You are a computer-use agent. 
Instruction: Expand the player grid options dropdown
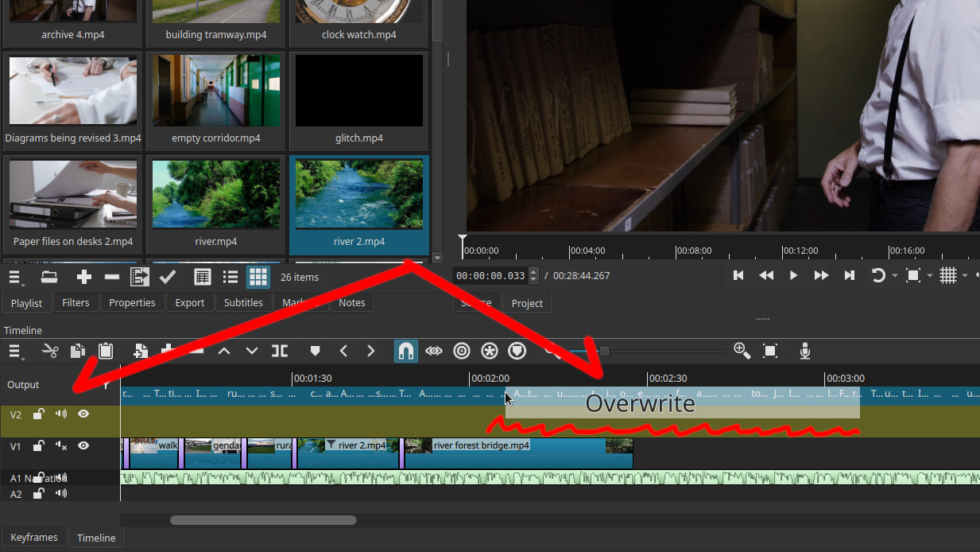[965, 276]
